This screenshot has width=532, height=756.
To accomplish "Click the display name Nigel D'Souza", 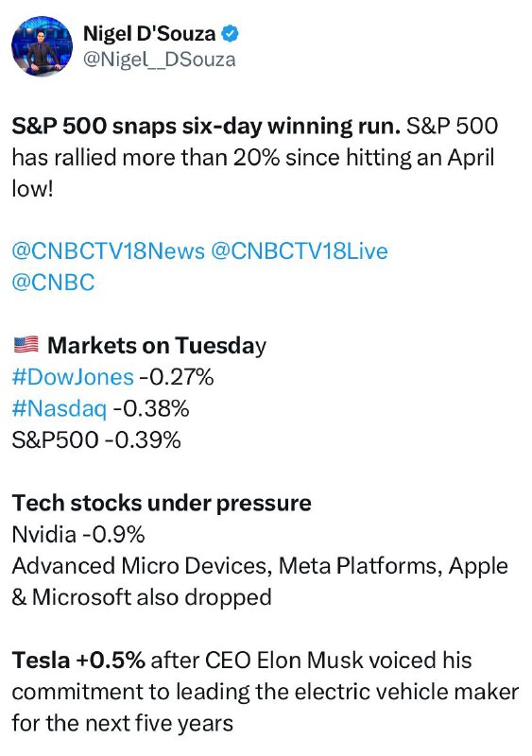I will (149, 34).
